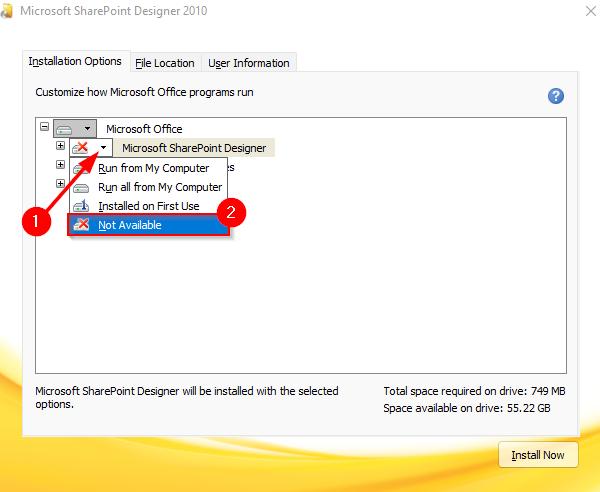Expand the Microsoft SharePoint Designer node
Image resolution: width=600 pixels, height=492 pixels.
coord(60,145)
